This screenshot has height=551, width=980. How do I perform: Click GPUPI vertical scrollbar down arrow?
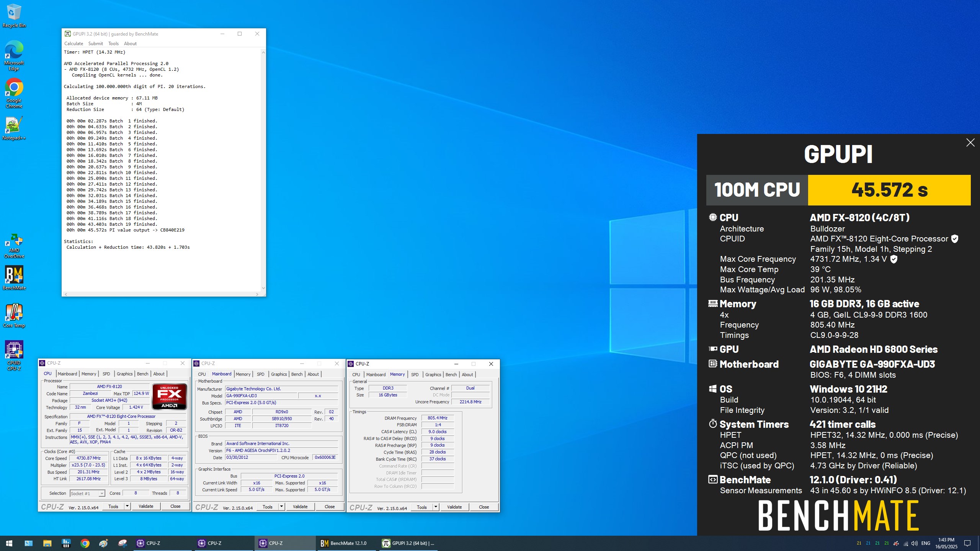pos(263,288)
